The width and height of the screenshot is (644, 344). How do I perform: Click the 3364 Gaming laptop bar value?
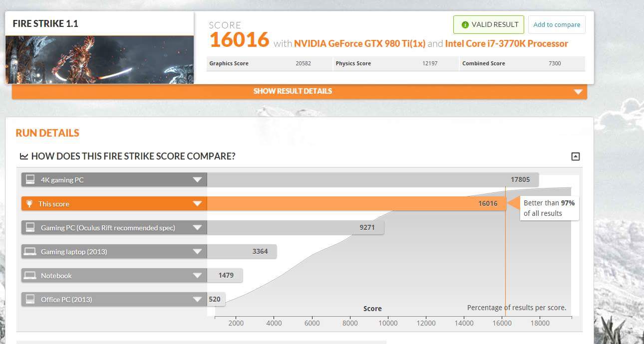click(260, 251)
